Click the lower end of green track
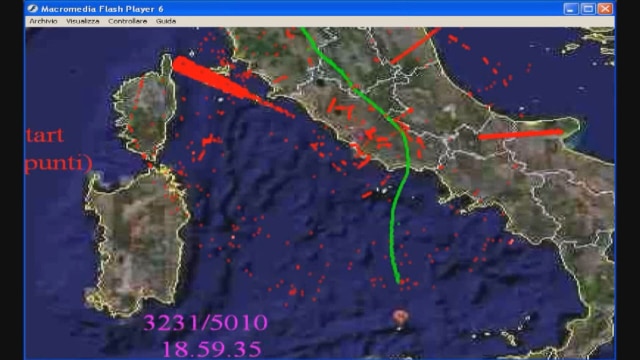The height and width of the screenshot is (360, 640). point(398,280)
